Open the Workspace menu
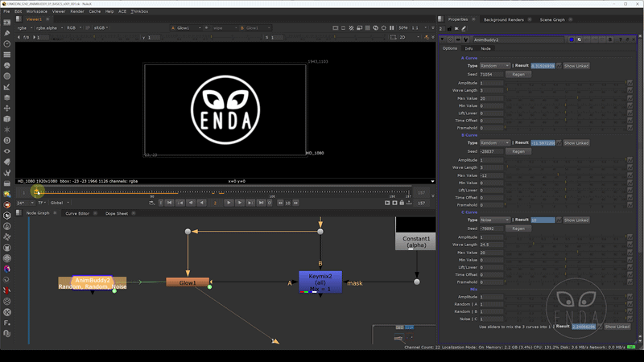This screenshot has width=644, height=362. click(36, 11)
